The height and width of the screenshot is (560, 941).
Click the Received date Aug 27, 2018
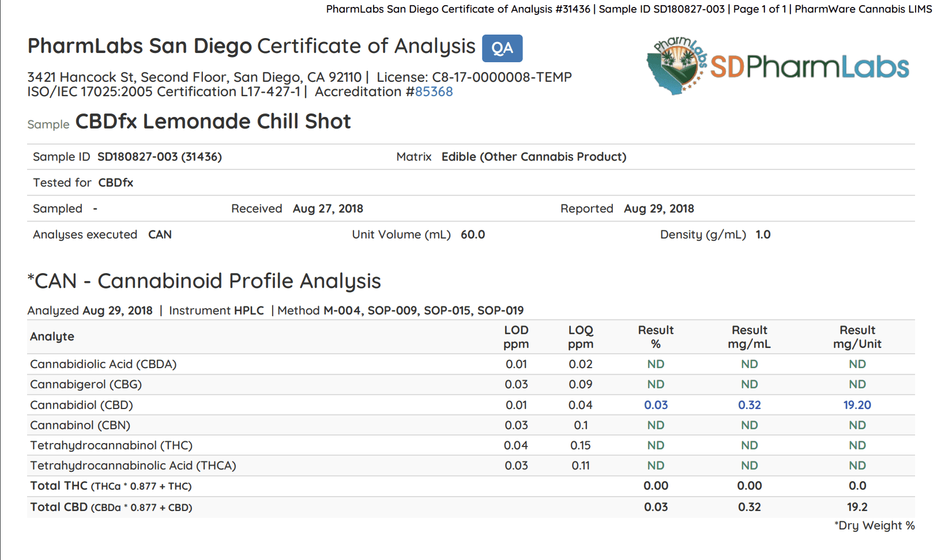[328, 209]
